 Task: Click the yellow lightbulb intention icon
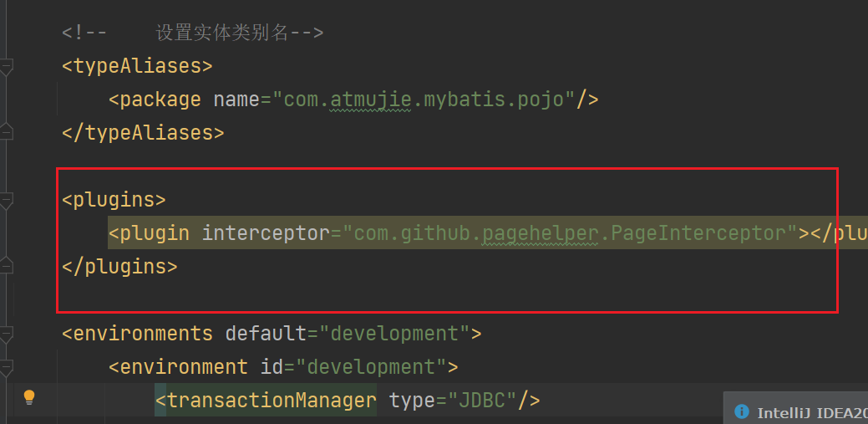[29, 397]
